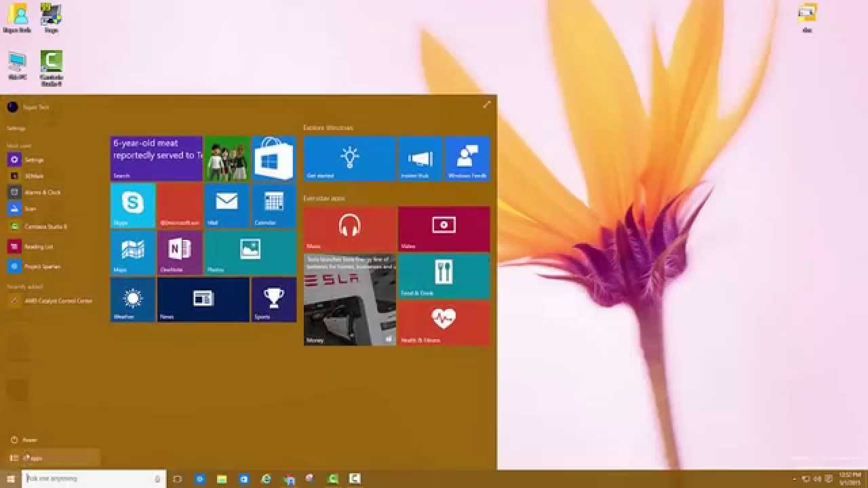Image resolution: width=868 pixels, height=488 pixels.
Task: Click the Settings link under user name
Action: (x=16, y=128)
